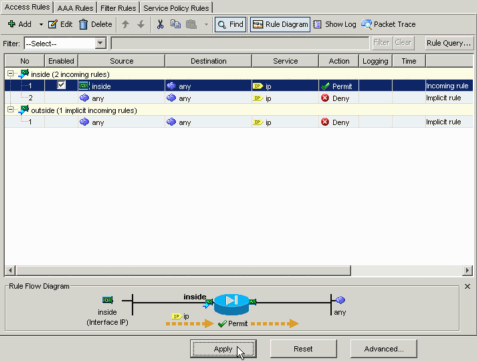Screen dimensions: 477x361
Task: Click any source icon in inside rule 2
Action: pos(84,98)
